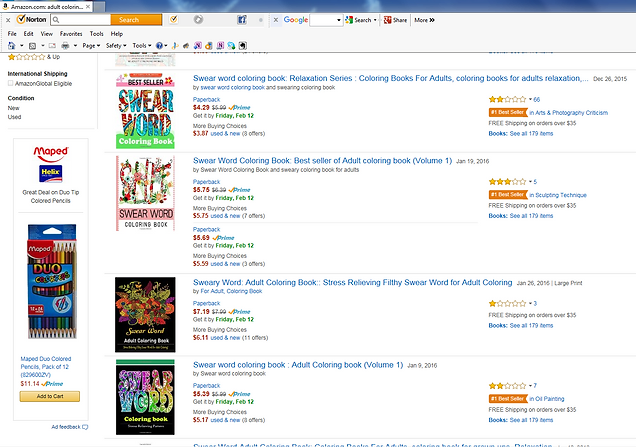Viewport: 636px width, 447px height.
Task: Click the 66 reviews count link
Action: point(537,99)
